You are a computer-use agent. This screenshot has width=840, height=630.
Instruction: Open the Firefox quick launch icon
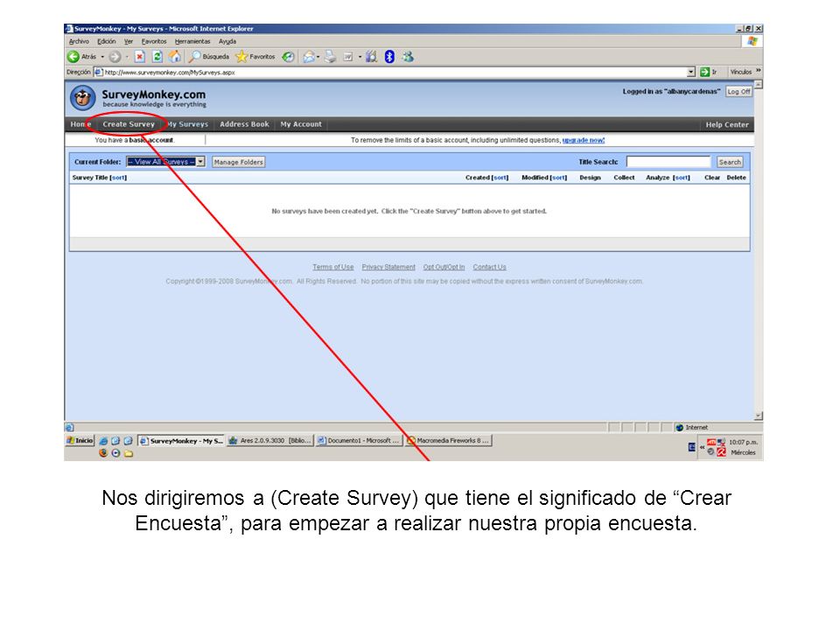click(x=103, y=453)
